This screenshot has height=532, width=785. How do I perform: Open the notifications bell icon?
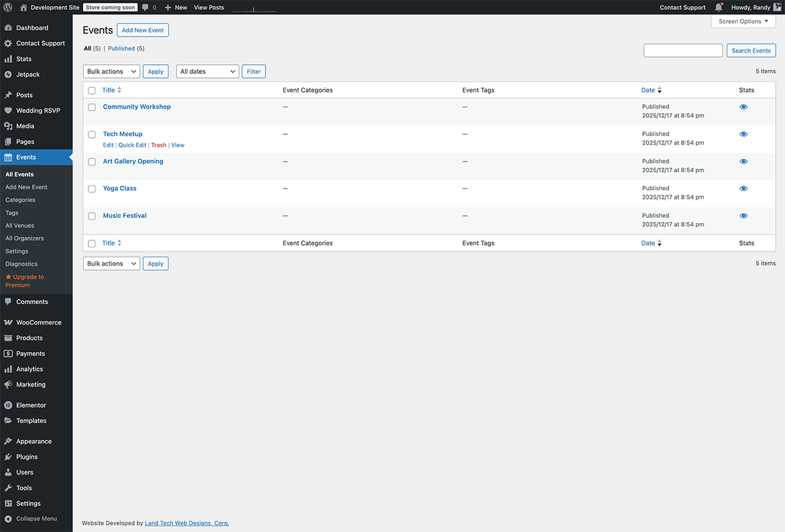point(718,7)
